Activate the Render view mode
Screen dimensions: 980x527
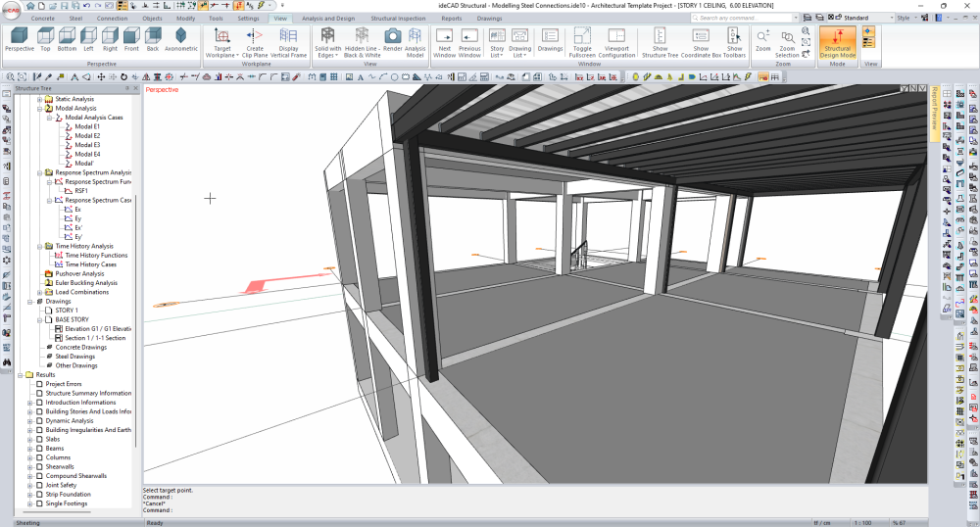pyautogui.click(x=392, y=39)
